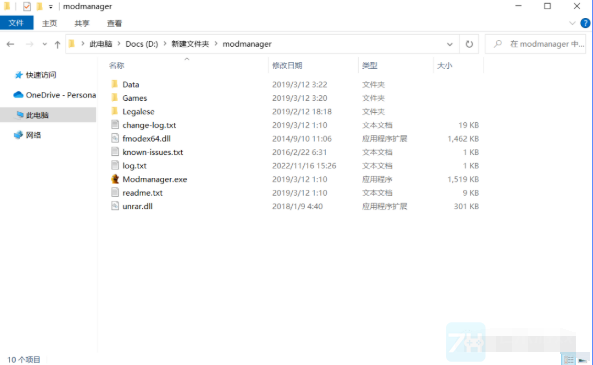This screenshot has width=593, height=365.
Task: Select the fmodex64.dll file icon
Action: pos(115,138)
